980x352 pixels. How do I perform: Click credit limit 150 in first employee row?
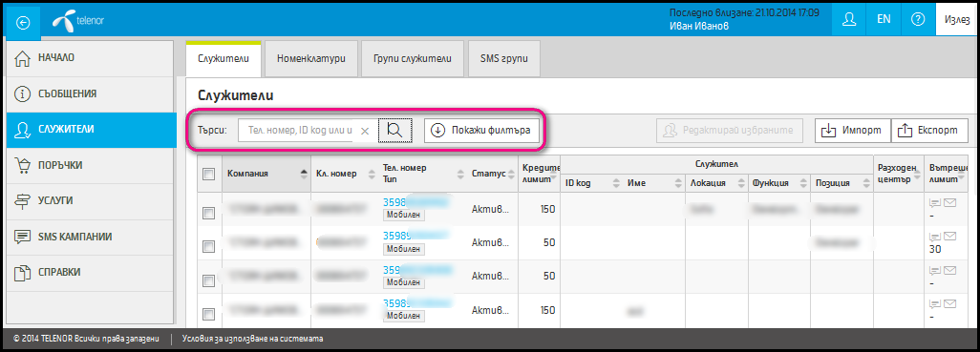pyautogui.click(x=547, y=209)
